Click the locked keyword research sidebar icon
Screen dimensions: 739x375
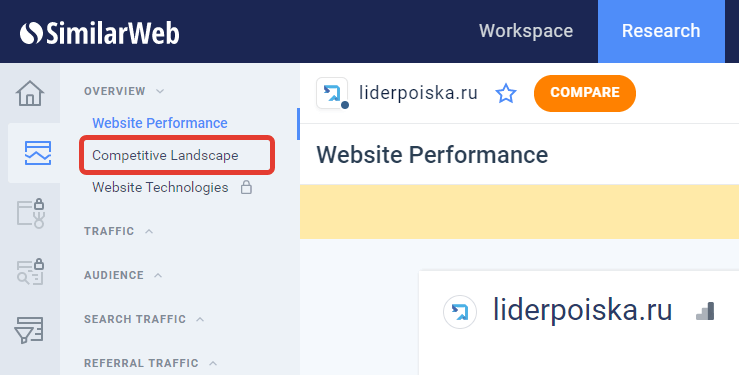tap(31, 272)
